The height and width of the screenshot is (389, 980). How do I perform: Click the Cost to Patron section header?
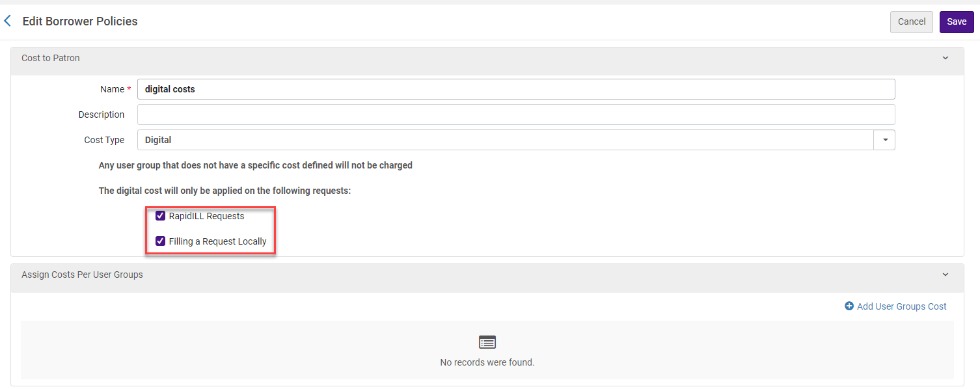[51, 58]
